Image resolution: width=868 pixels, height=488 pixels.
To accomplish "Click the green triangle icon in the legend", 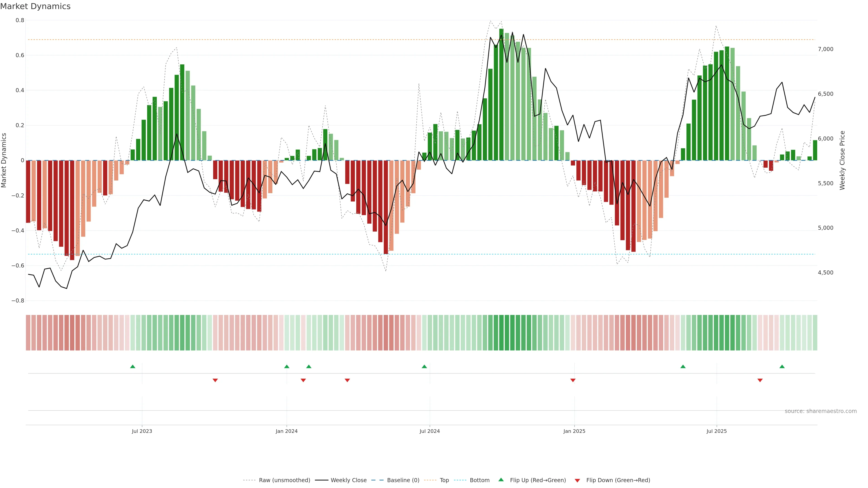I will pyautogui.click(x=501, y=480).
